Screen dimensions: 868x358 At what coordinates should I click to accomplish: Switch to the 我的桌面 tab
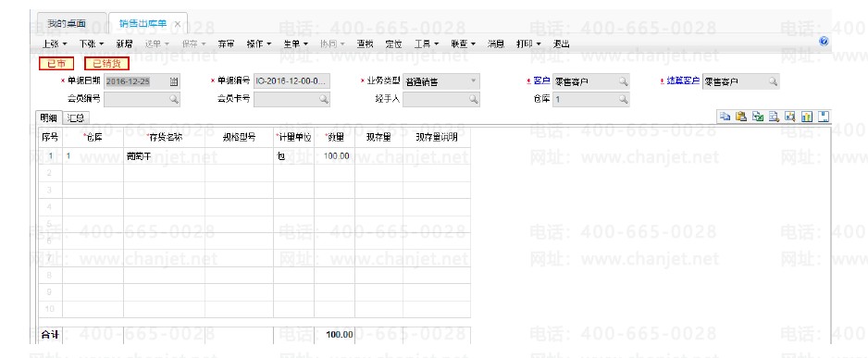tap(67, 24)
